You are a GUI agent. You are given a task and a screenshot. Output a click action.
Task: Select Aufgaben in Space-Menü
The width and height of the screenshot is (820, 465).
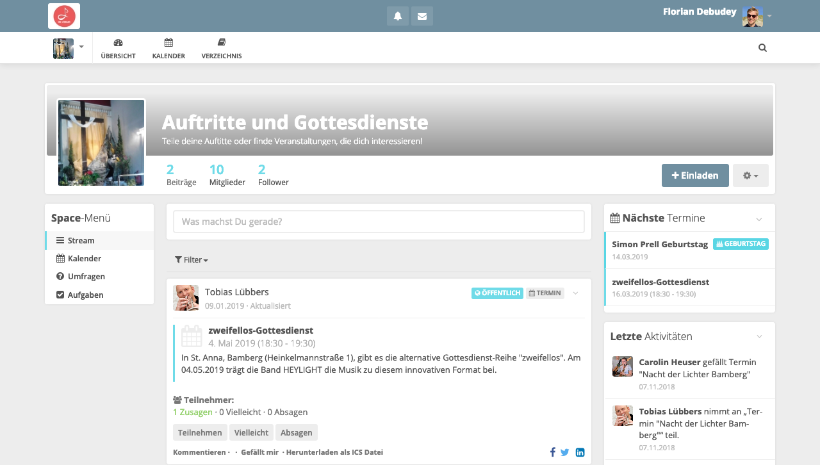pos(99,294)
